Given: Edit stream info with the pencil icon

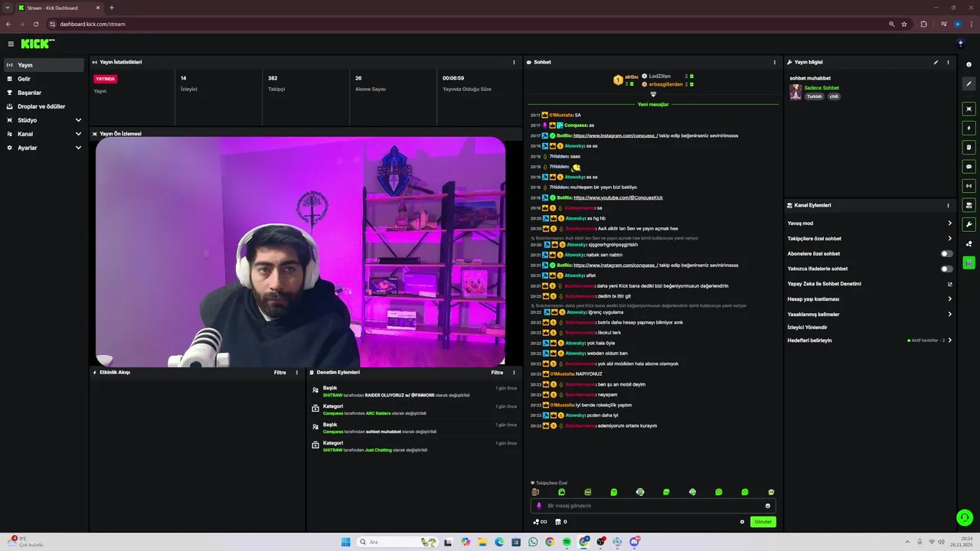Looking at the screenshot, I should 936,62.
